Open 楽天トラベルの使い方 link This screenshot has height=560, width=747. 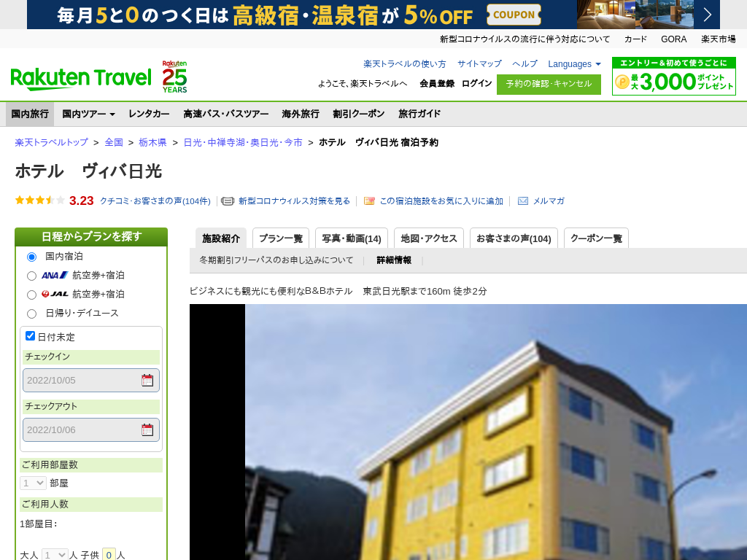(x=404, y=64)
